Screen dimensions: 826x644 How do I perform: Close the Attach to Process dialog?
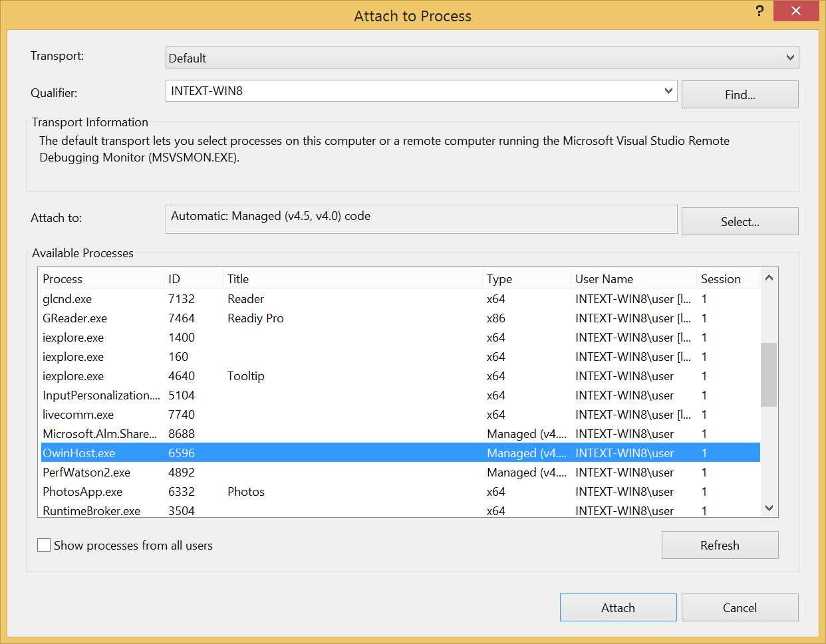coord(796,11)
